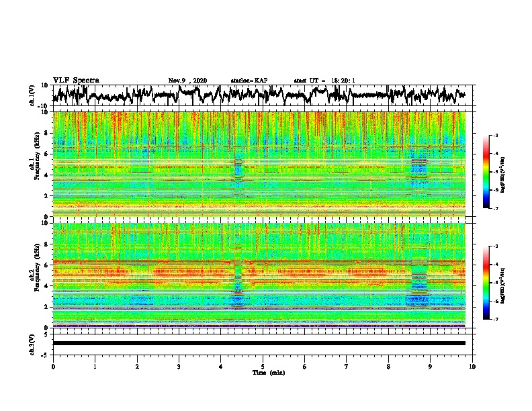Click time axis tick label "8"

pos(388,367)
